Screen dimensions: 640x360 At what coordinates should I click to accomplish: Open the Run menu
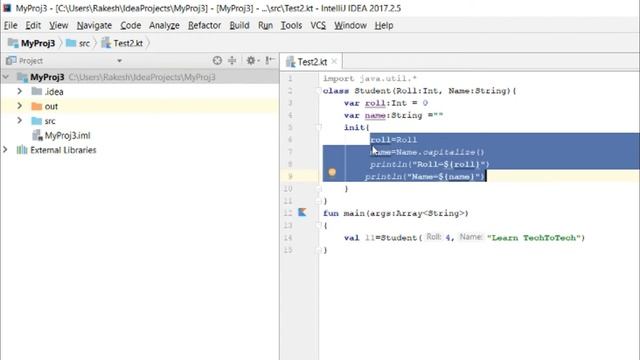point(265,25)
